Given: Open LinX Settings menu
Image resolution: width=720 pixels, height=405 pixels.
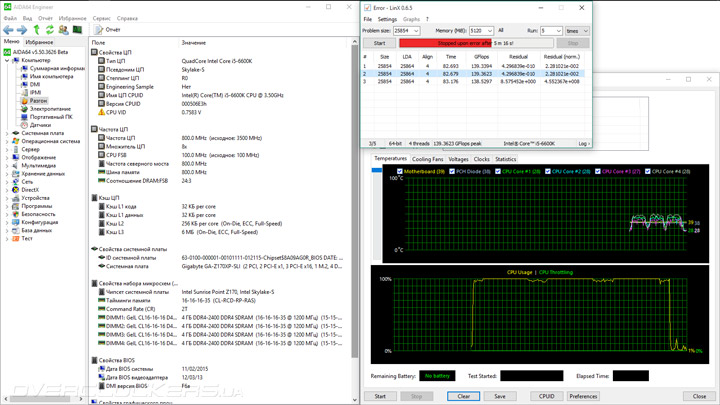Looking at the screenshot, I should [x=387, y=19].
